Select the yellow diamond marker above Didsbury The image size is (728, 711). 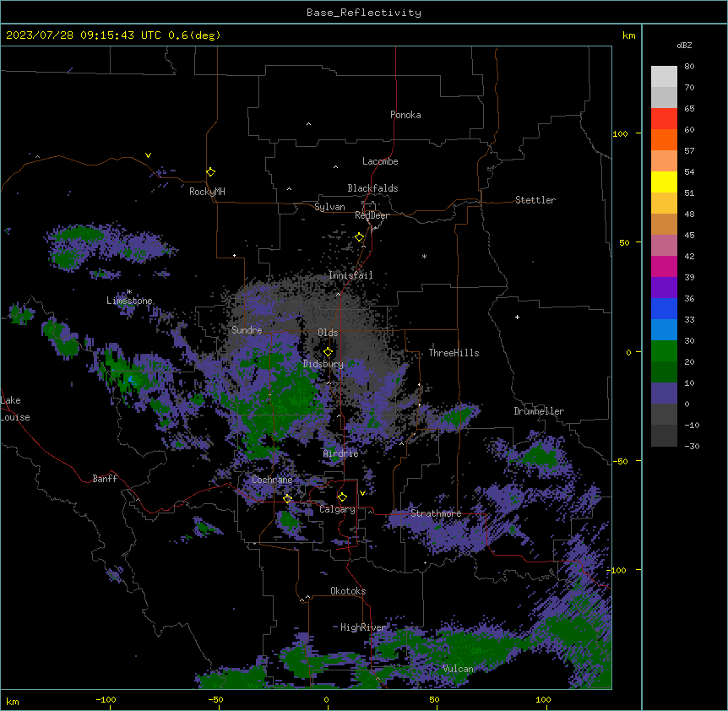[328, 352]
